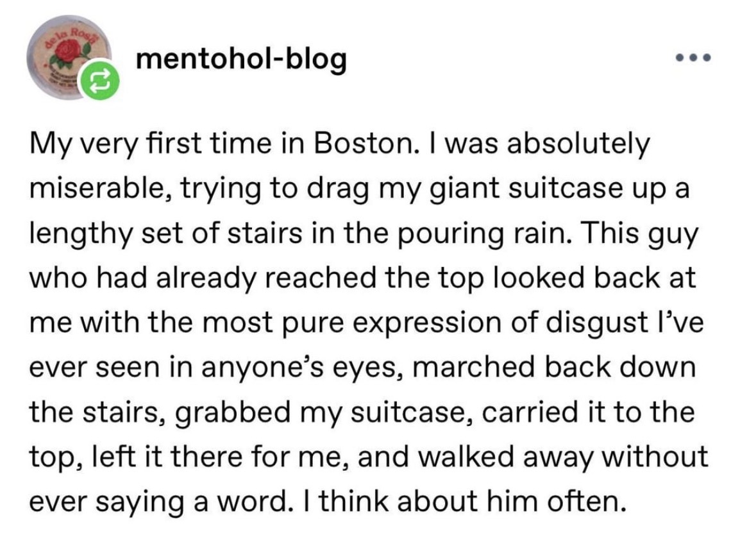Visit the mentohol-blog username link
The image size is (756, 535).
(241, 60)
